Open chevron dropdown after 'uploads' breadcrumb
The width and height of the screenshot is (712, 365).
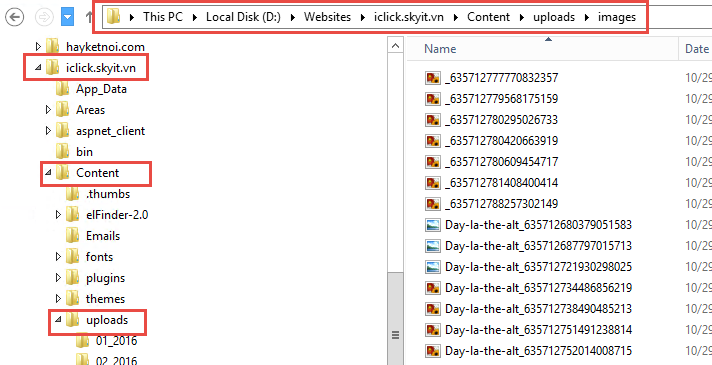587,18
